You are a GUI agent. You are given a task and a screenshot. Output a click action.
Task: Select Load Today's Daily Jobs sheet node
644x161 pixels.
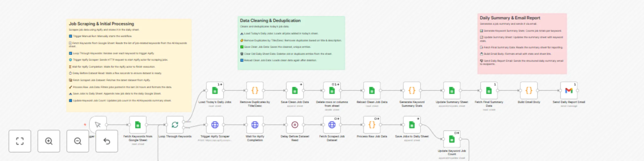[215, 91]
